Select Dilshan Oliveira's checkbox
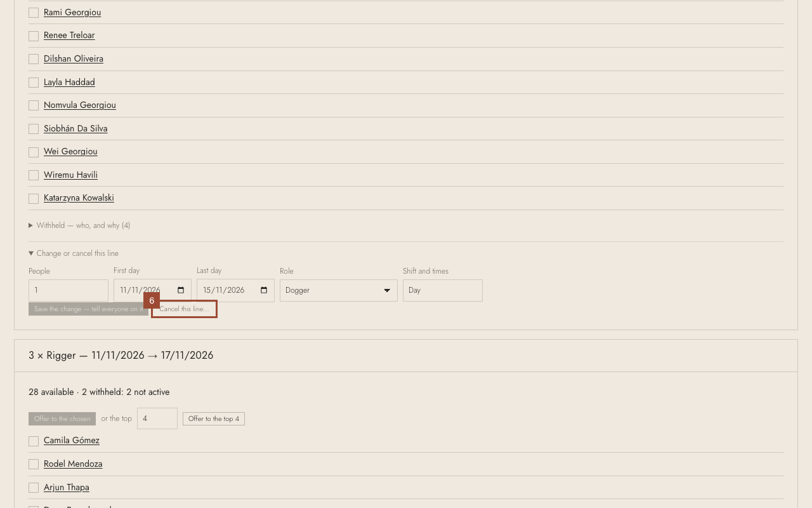The height and width of the screenshot is (508, 812). pyautogui.click(x=34, y=59)
